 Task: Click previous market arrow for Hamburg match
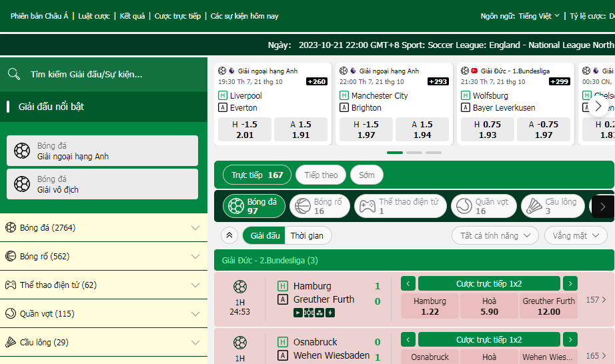(408, 283)
